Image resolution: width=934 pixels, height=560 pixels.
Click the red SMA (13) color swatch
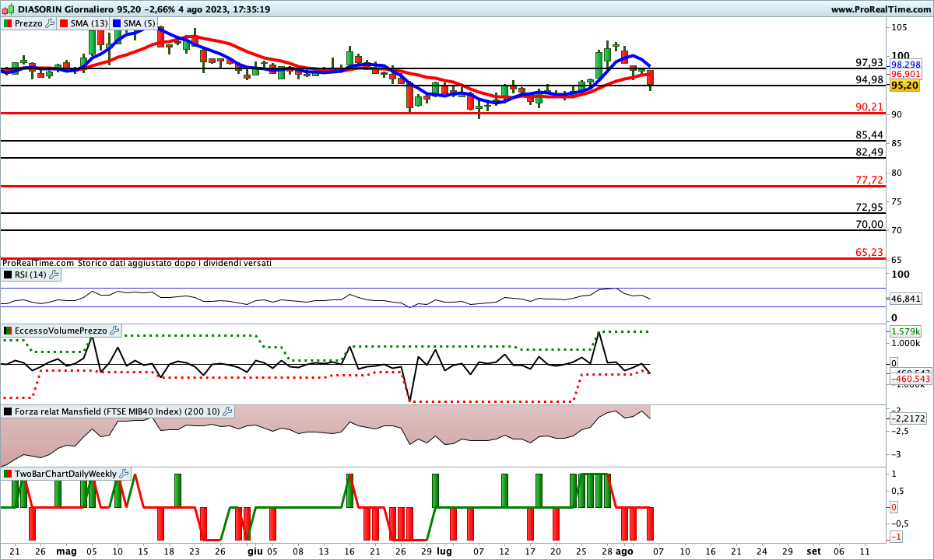coord(64,23)
